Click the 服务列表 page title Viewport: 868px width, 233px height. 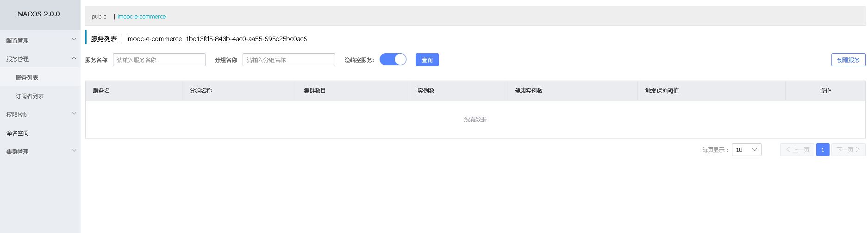point(104,39)
